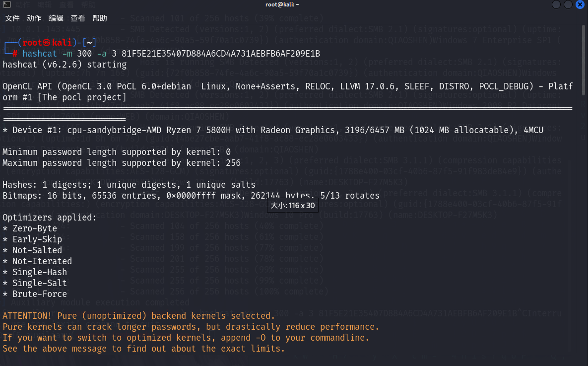This screenshot has height=366, width=588.
Task: Click the 'hashcat (v6.2.6) starting' line
Action: click(x=65, y=65)
